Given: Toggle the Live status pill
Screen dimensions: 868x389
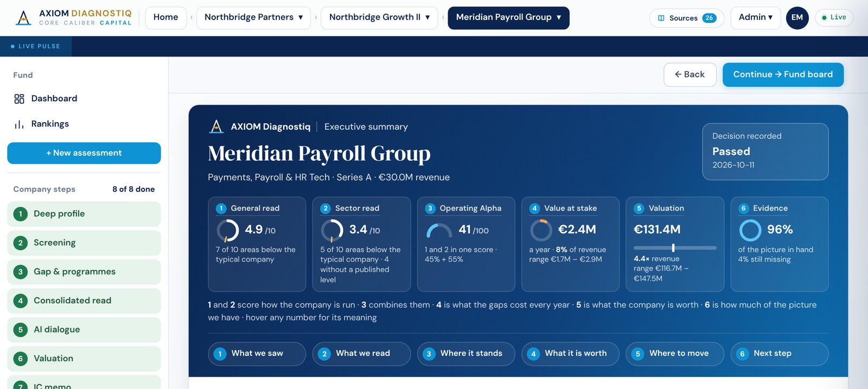Looking at the screenshot, I should [834, 17].
